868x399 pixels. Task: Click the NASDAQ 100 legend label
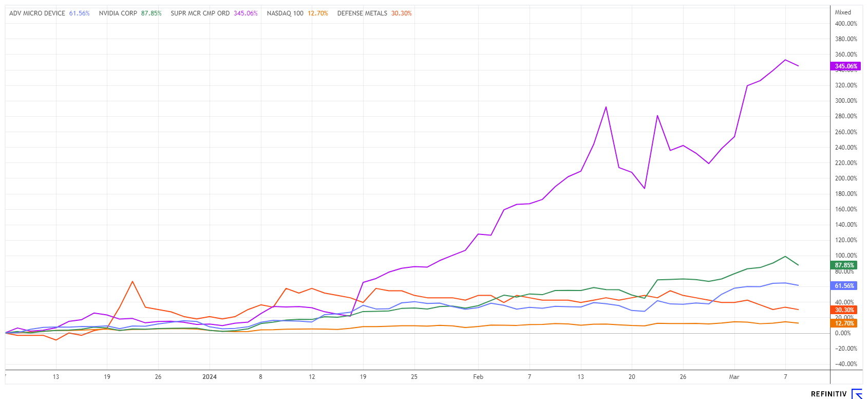[x=285, y=13]
